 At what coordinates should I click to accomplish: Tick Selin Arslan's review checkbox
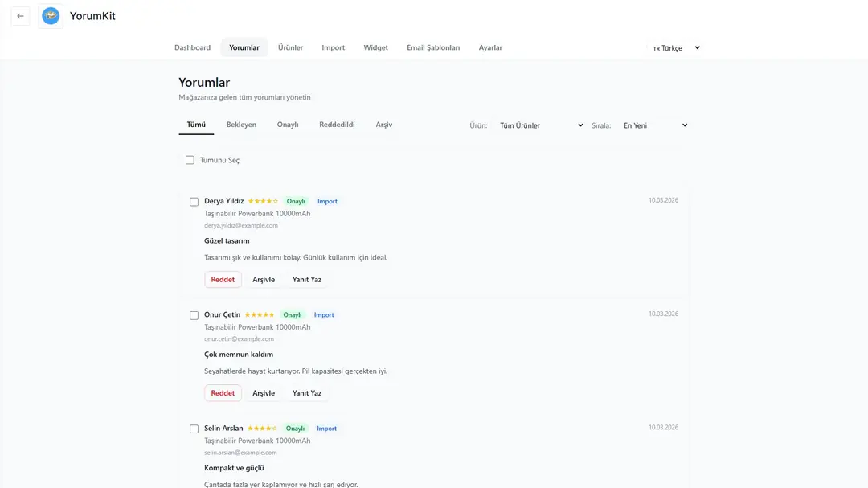click(x=194, y=429)
